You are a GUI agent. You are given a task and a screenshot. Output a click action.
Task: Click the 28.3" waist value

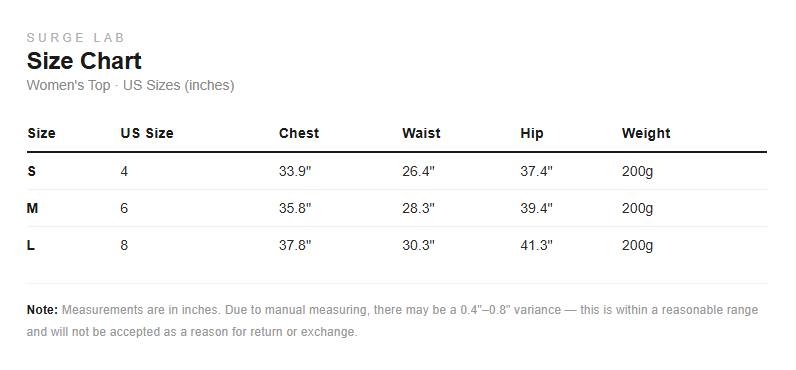point(419,209)
